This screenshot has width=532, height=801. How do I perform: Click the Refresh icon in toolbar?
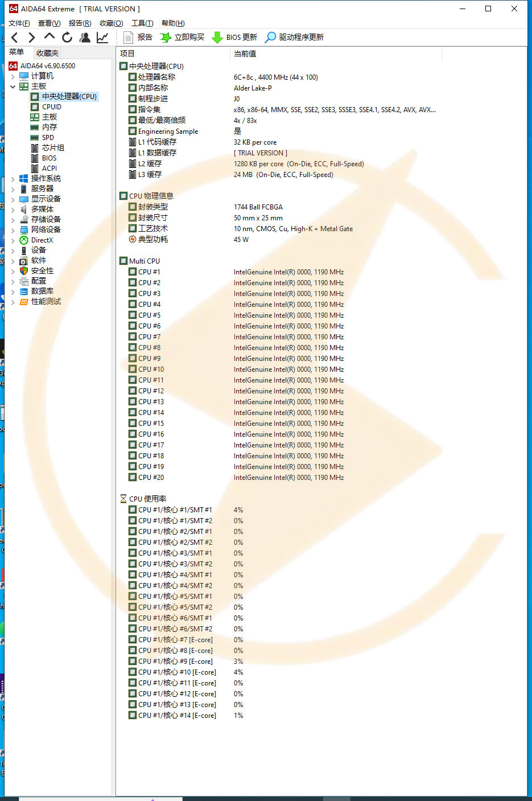coord(67,38)
